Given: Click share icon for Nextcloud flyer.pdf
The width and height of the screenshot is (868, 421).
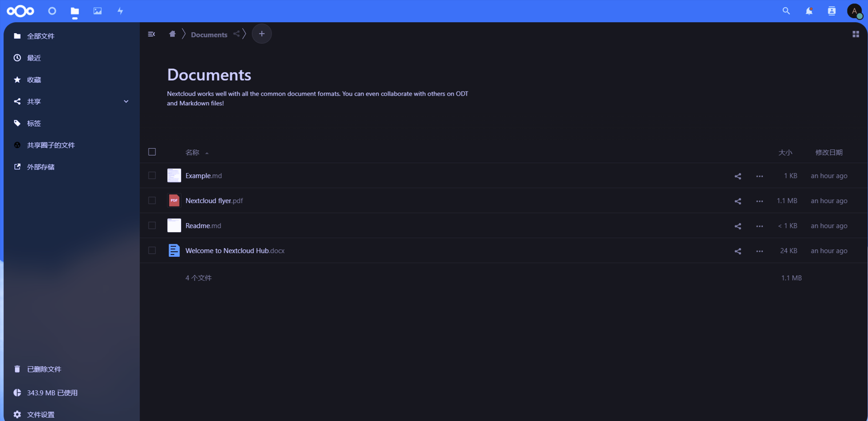Looking at the screenshot, I should (738, 201).
